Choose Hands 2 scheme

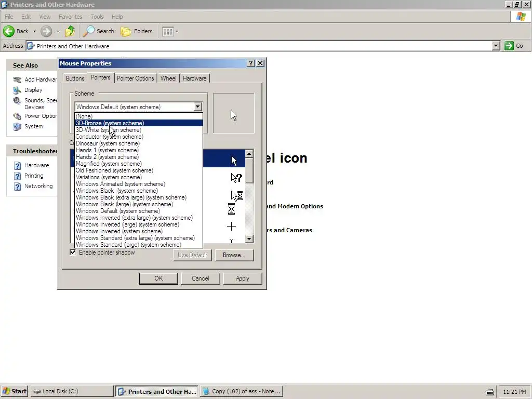click(x=138, y=157)
